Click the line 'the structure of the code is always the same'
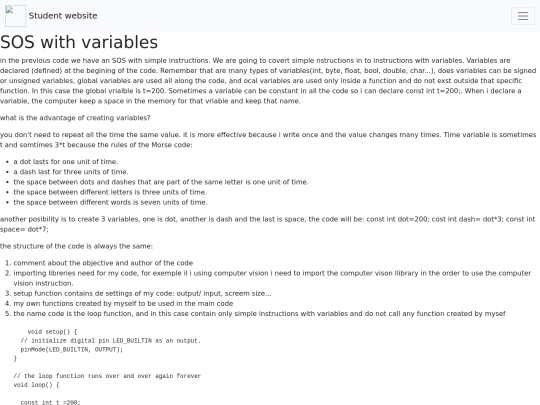 pos(76,246)
